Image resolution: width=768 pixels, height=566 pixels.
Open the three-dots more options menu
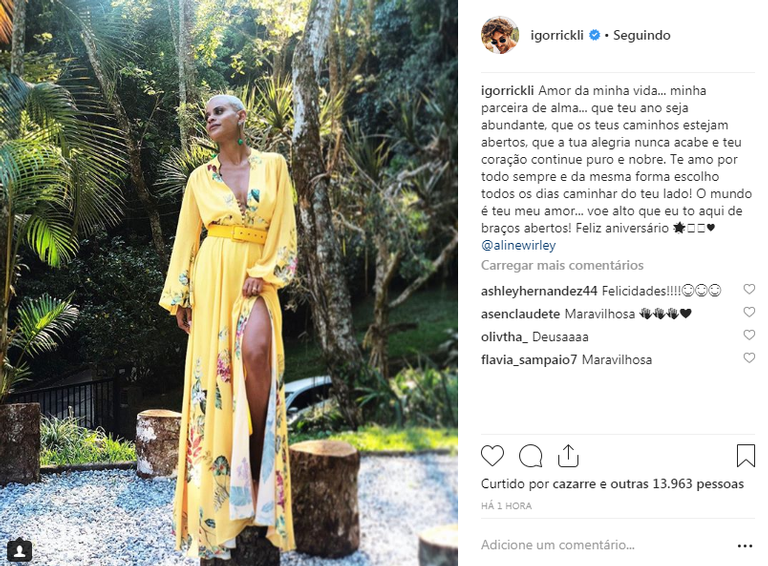pos(744,546)
